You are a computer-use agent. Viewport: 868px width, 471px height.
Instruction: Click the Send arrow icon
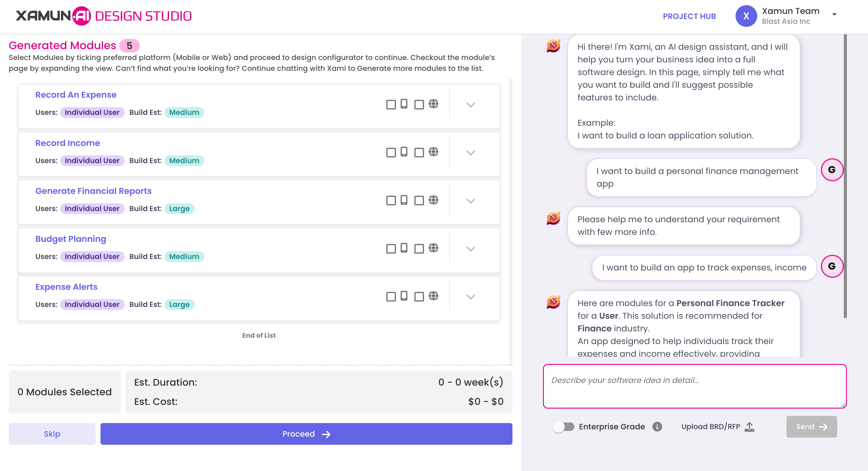click(824, 426)
